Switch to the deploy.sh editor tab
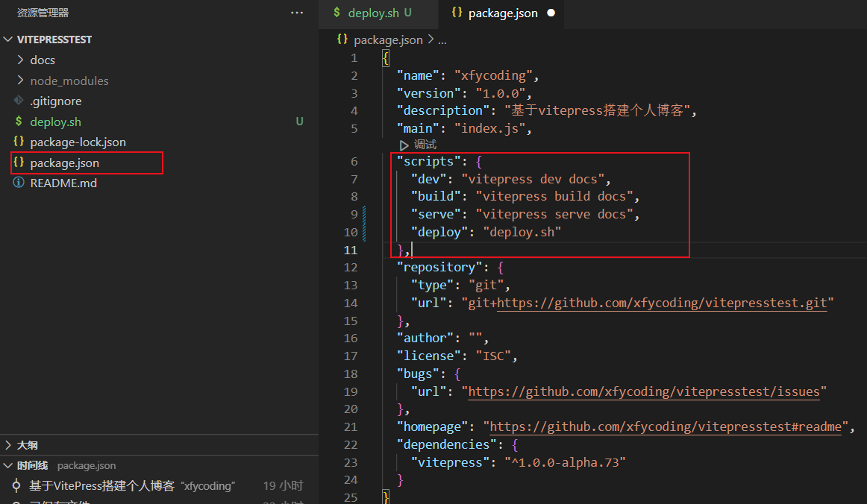 379,13
